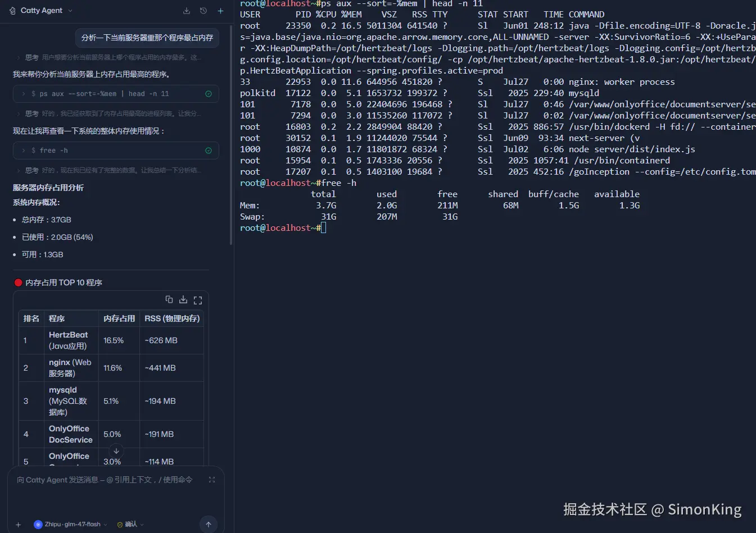
Task: Click the 16.5% memory cell
Action: [119, 340]
